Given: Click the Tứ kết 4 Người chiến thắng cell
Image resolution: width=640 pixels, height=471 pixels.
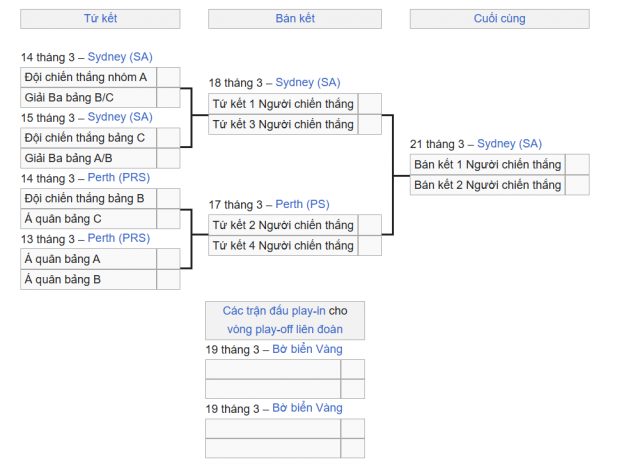Looking at the screenshot, I should point(283,246).
